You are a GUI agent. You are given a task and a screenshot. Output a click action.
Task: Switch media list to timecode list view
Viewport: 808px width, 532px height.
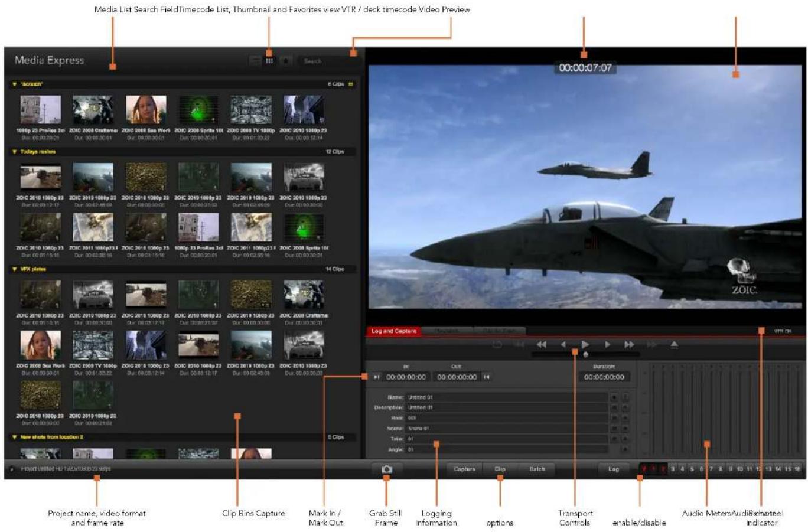(255, 61)
